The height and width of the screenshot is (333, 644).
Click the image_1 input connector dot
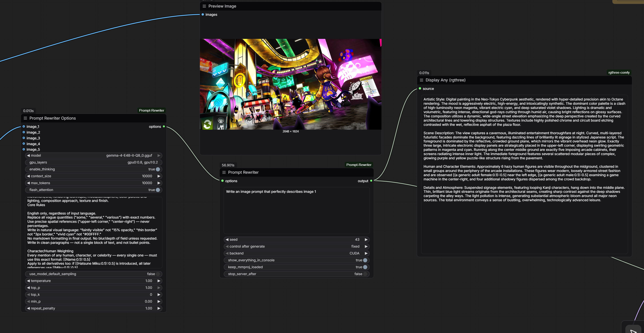24,126
